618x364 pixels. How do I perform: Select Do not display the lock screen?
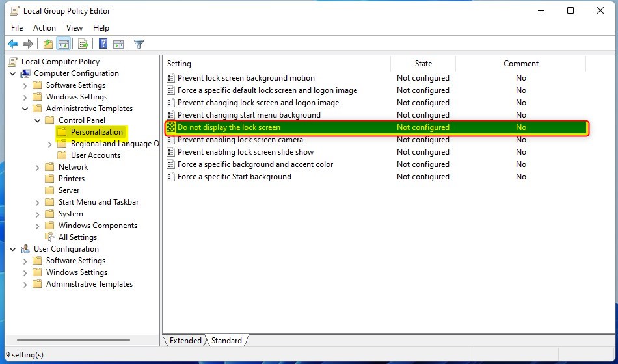point(377,127)
